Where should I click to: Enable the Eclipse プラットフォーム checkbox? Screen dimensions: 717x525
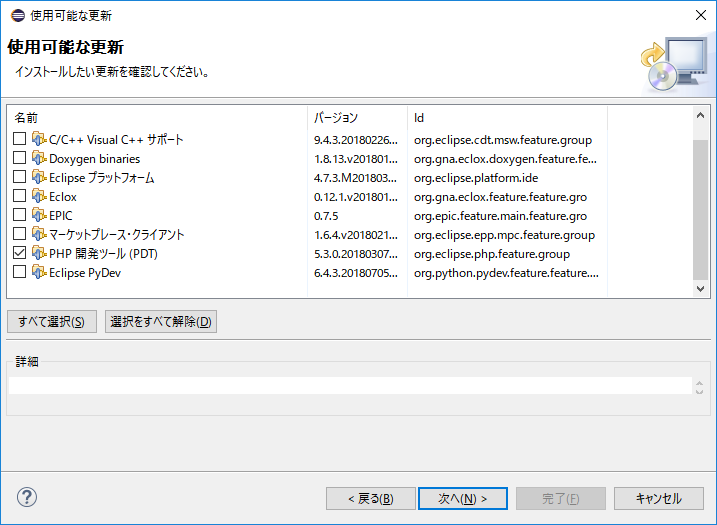[x=20, y=177]
